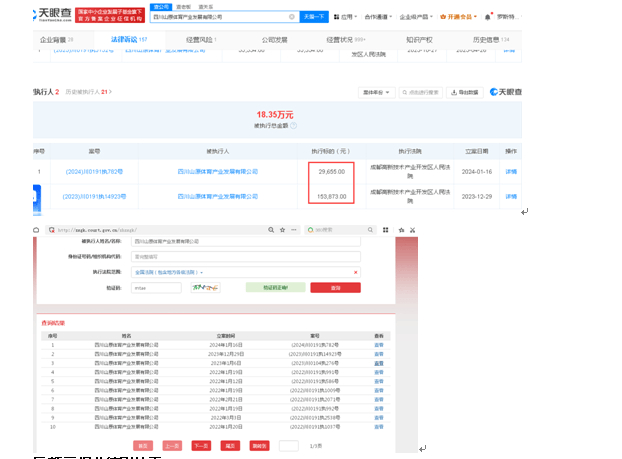622x459 pixels.
Task: Click the magnifier icon in the address bar
Action: 271,230
